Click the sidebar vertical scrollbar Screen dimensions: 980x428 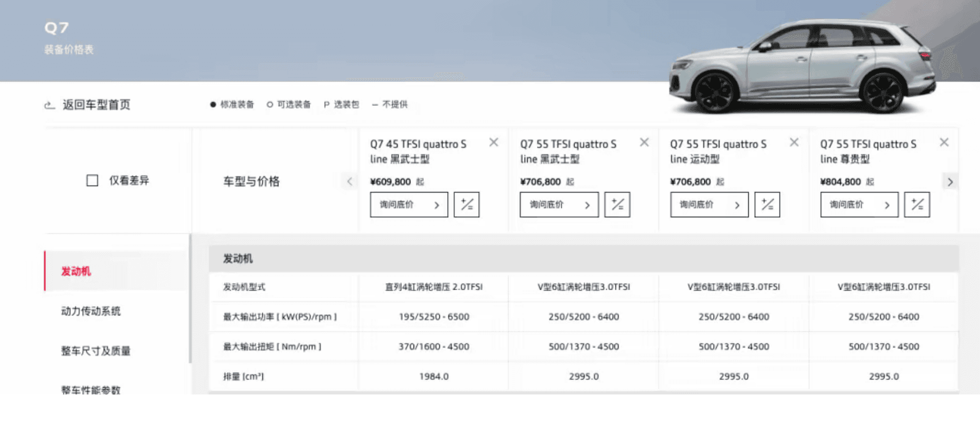(x=190, y=299)
